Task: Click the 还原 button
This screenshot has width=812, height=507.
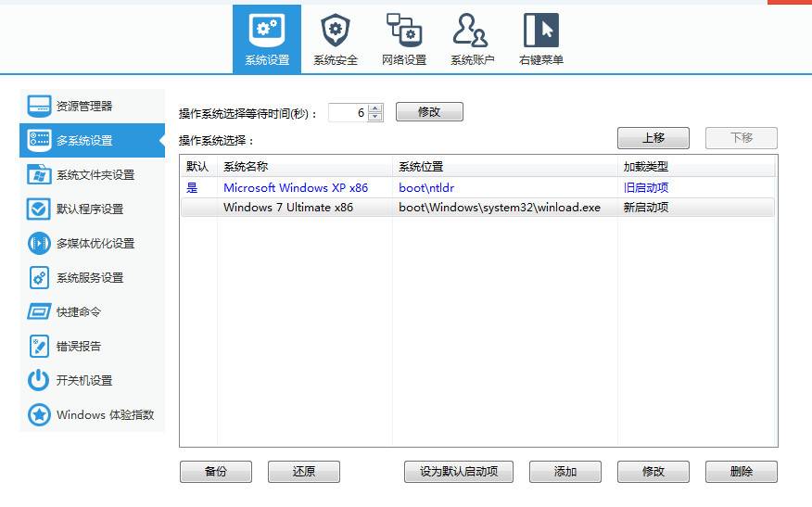Action: click(x=304, y=471)
